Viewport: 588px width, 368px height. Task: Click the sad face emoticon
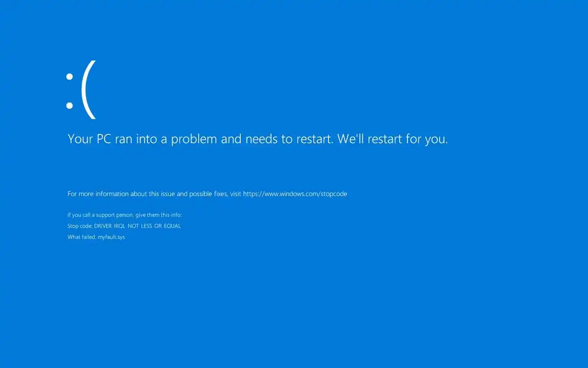tap(81, 90)
